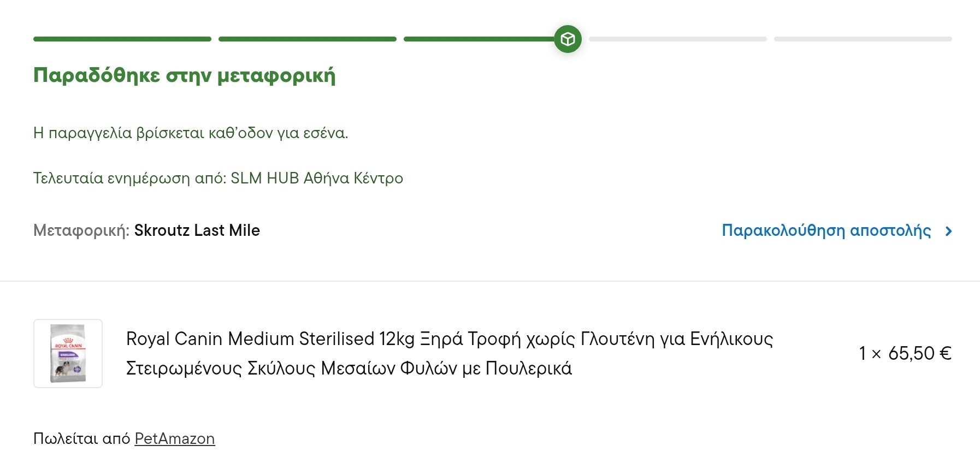Click the Royal Canin Medium Sterilised product title

pos(449,339)
